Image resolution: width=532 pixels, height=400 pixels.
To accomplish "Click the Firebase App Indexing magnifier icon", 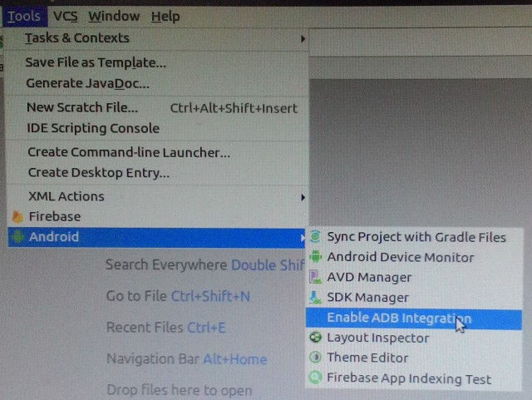I will coord(316,378).
